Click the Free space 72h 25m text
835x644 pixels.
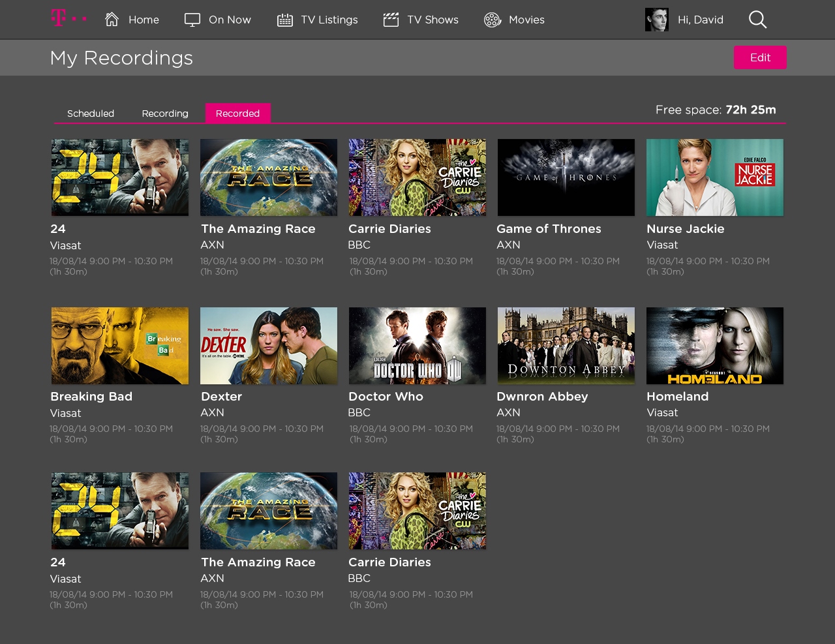[x=716, y=110]
